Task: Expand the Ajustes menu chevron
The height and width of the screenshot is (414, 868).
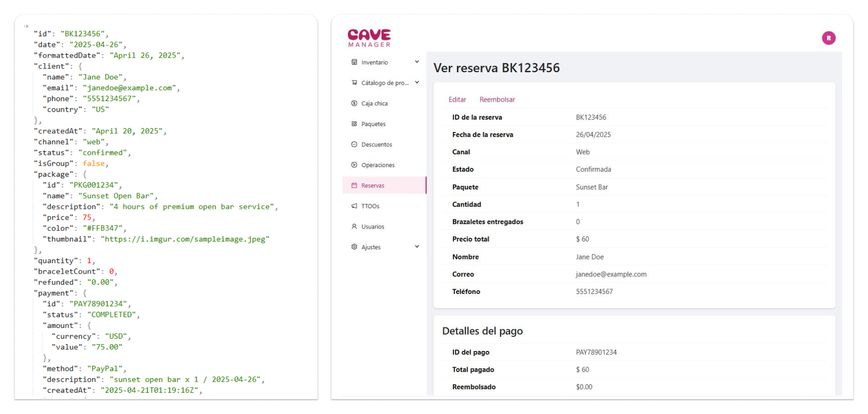Action: (x=417, y=247)
